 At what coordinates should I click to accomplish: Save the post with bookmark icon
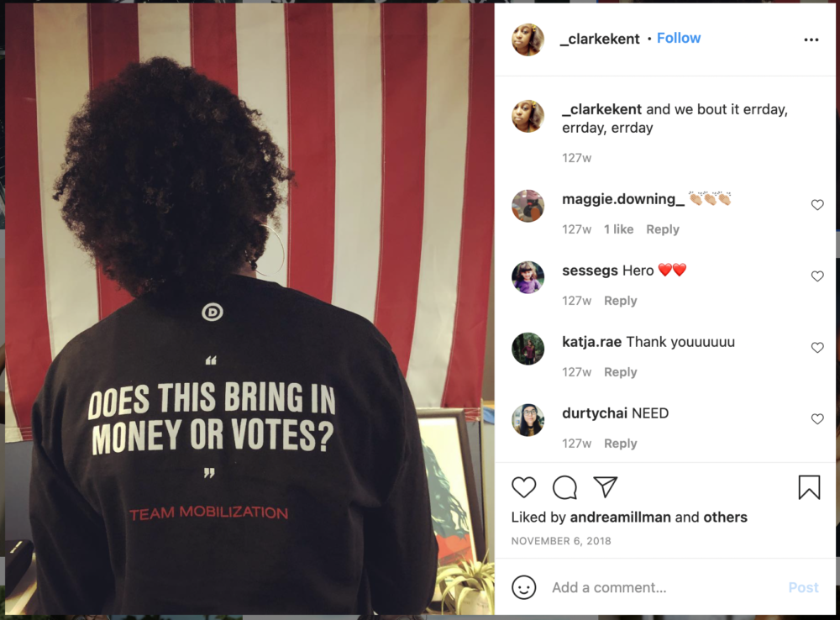coord(809,487)
